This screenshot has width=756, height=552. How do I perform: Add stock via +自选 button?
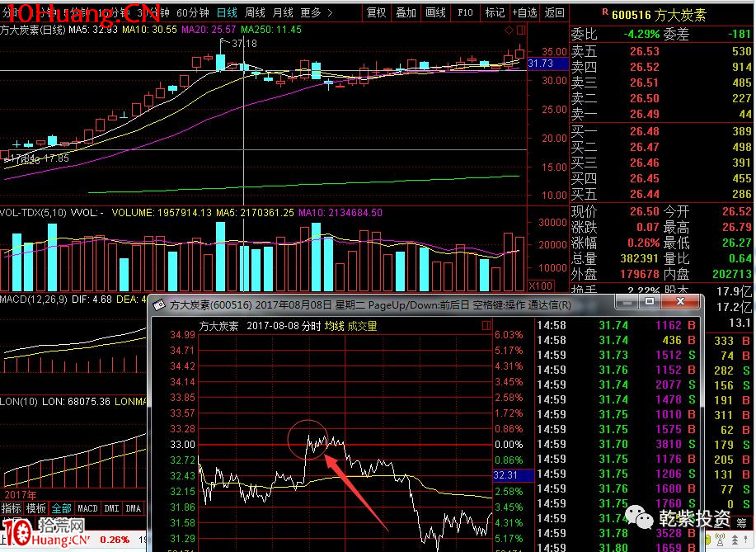point(524,13)
